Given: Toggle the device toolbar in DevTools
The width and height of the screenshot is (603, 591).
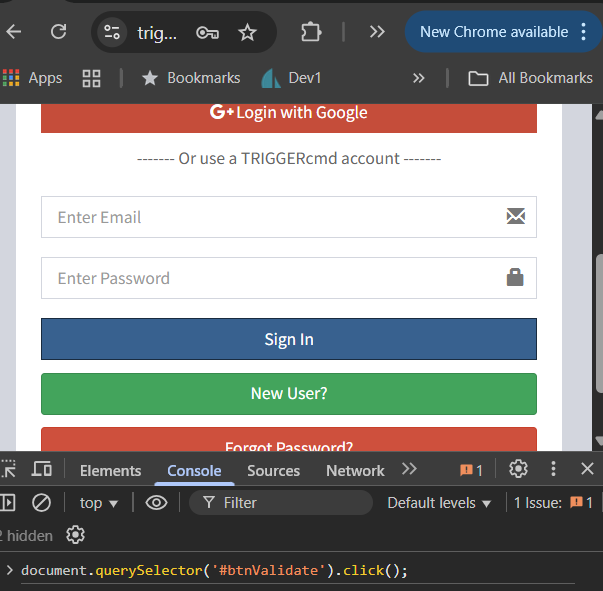Looking at the screenshot, I should [x=42, y=469].
